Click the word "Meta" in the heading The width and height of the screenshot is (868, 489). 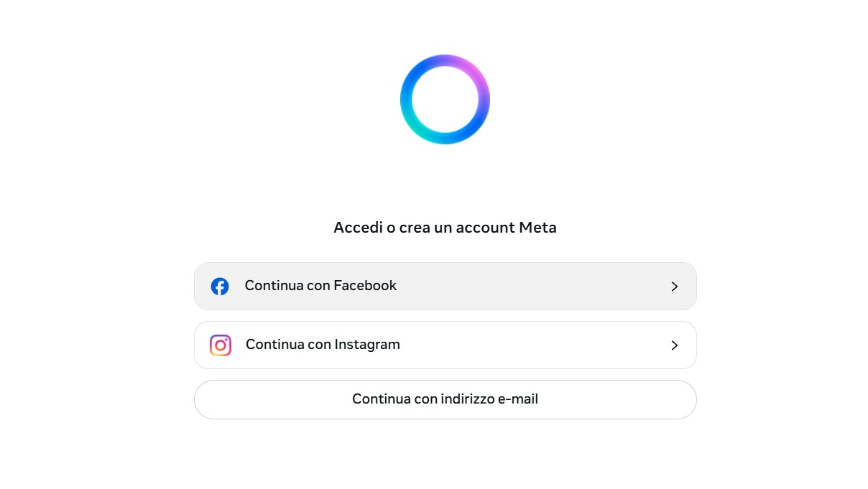[x=537, y=228]
